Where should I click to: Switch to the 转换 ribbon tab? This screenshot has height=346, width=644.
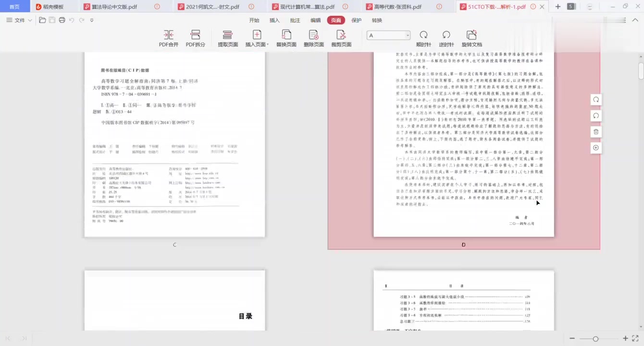tap(377, 20)
